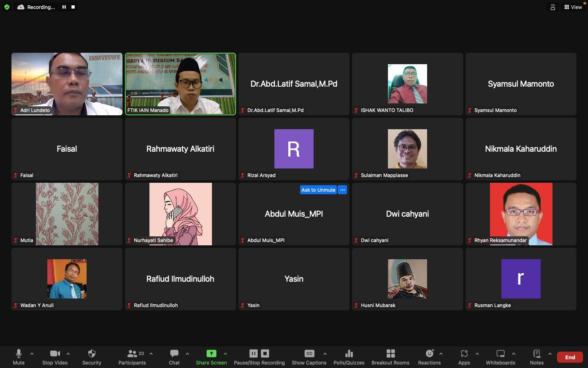Open the Apps icon

(464, 353)
